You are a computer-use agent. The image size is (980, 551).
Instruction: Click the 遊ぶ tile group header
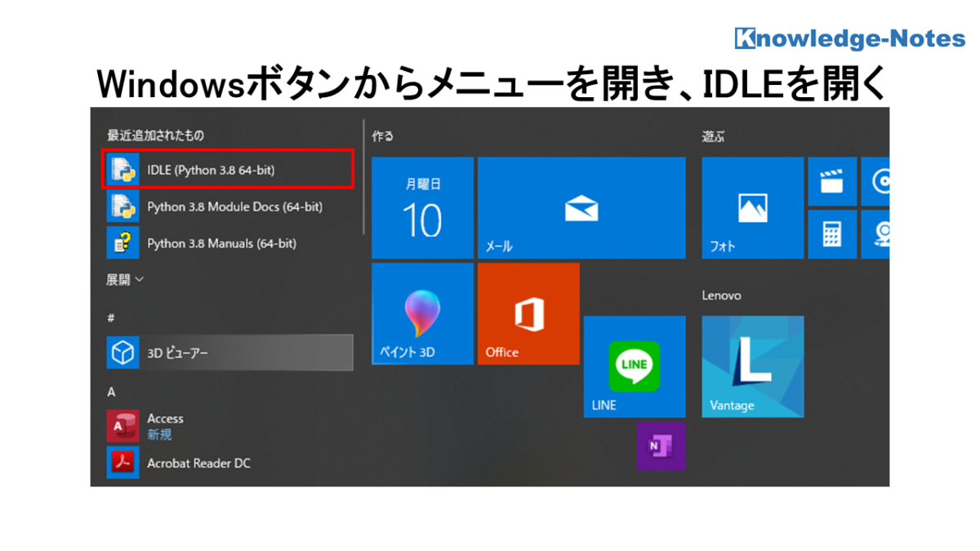pyautogui.click(x=713, y=136)
